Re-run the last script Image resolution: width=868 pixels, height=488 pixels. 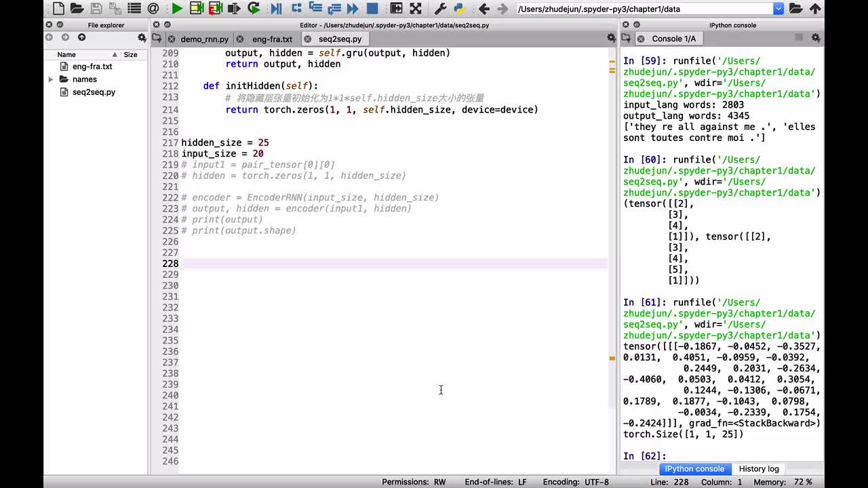pos(254,9)
